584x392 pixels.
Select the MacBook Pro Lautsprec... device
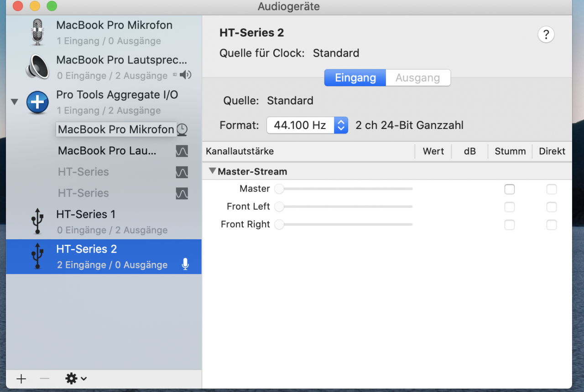tap(104, 67)
